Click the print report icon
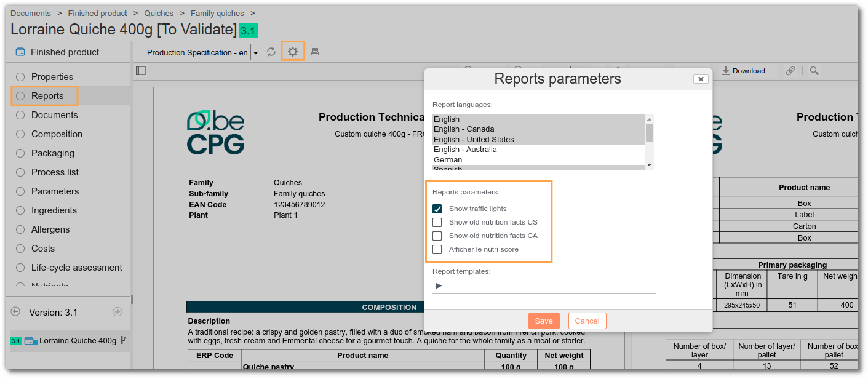Viewport: 868px width, 379px height. click(x=315, y=52)
